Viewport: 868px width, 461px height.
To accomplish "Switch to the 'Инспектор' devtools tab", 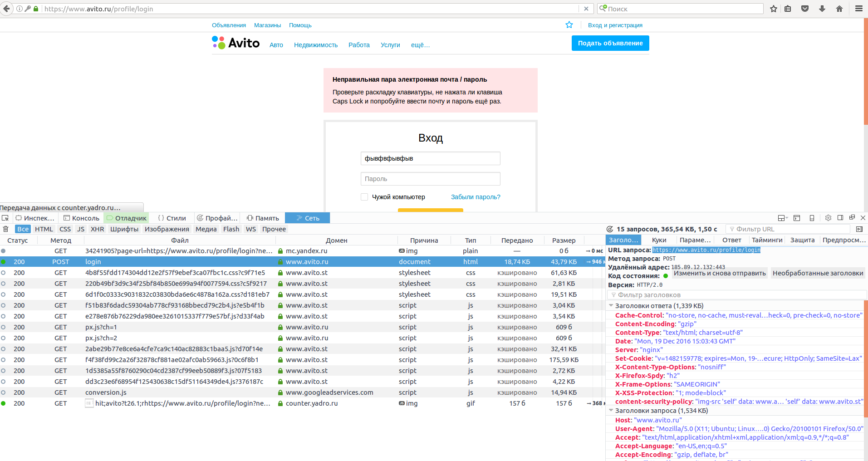I will [x=35, y=218].
